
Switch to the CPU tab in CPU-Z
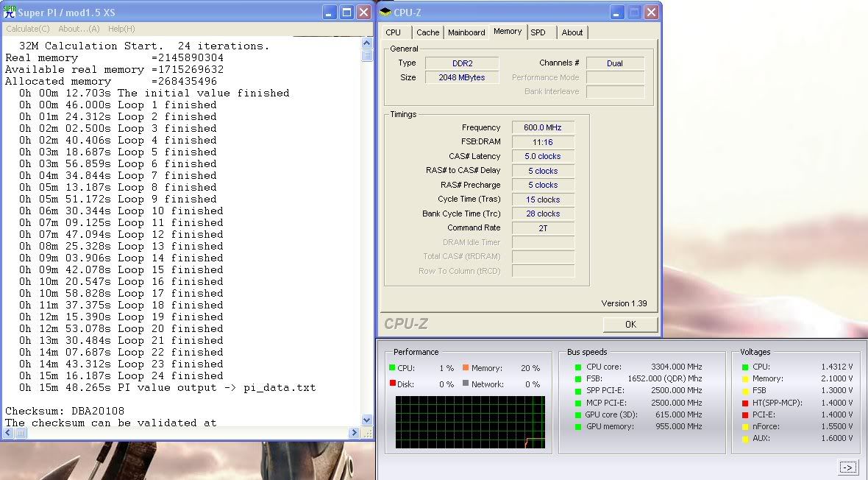pos(394,32)
